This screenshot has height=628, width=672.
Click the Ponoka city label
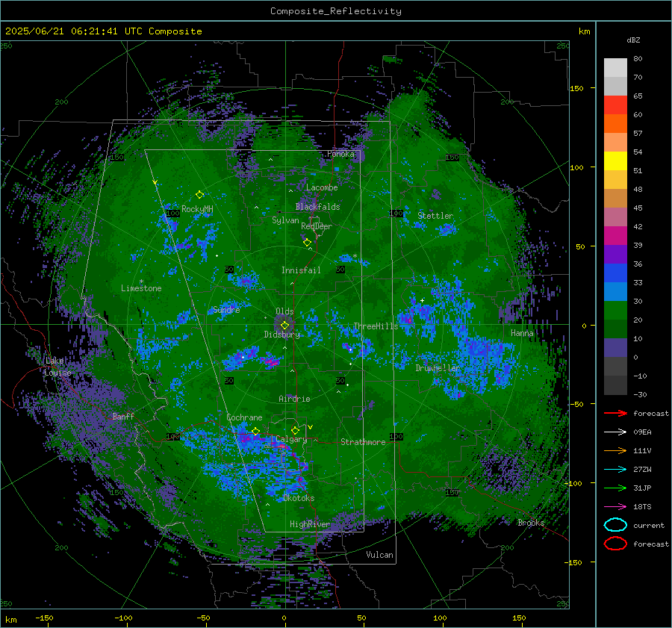click(x=340, y=154)
